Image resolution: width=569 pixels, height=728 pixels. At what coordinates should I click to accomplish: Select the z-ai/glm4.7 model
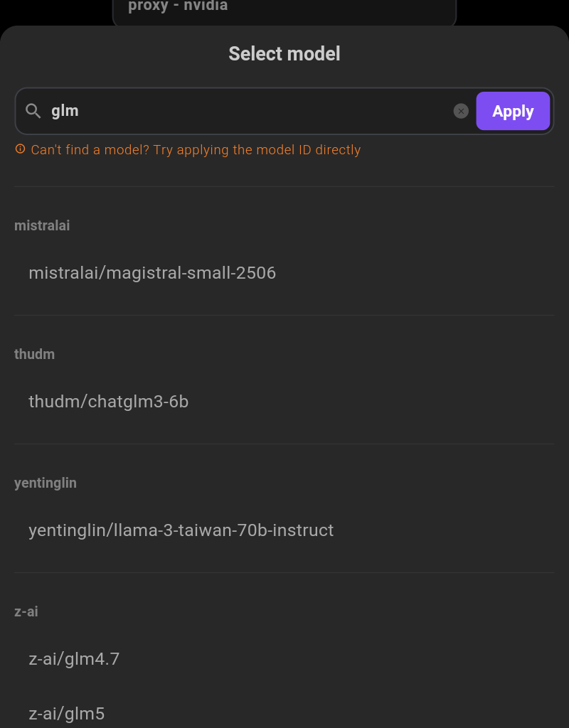tap(74, 659)
